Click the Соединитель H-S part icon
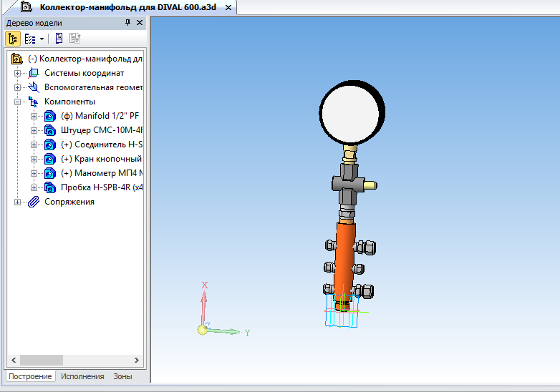Screen dimensions: 560x392 (x=50, y=144)
